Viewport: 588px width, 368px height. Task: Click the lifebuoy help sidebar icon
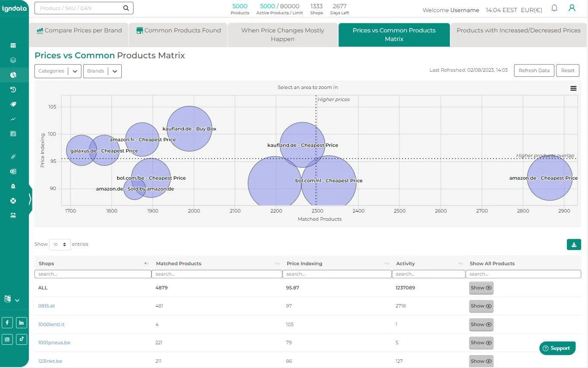click(x=13, y=201)
